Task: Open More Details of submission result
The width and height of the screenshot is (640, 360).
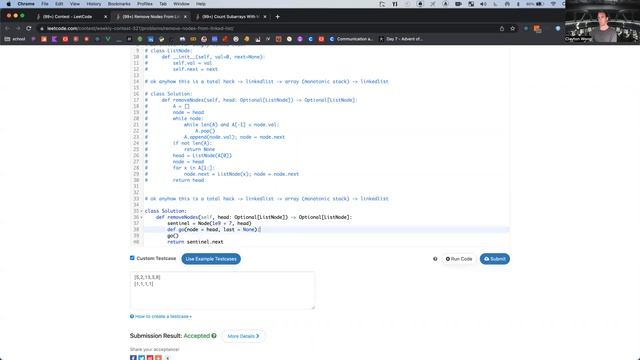Action: coord(243,336)
